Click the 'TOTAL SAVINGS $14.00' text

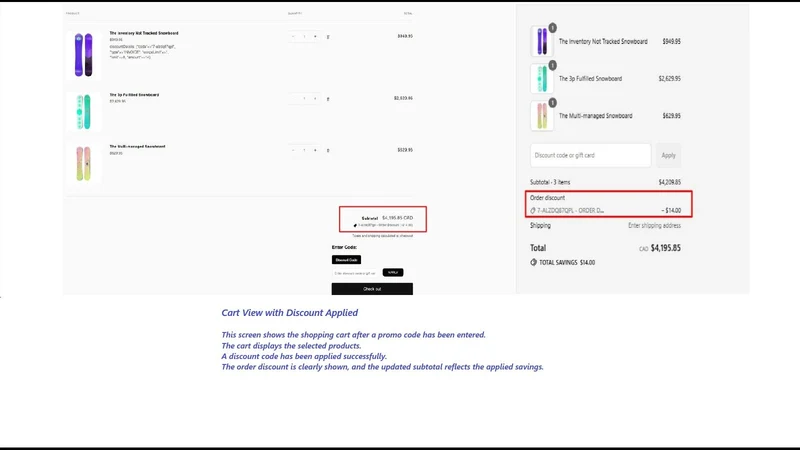click(x=567, y=262)
